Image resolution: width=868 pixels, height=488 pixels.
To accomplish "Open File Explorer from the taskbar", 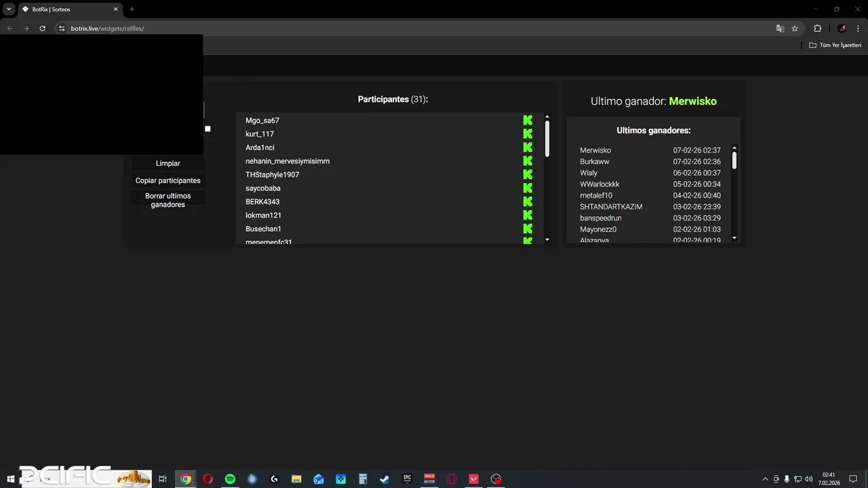I will 296,479.
